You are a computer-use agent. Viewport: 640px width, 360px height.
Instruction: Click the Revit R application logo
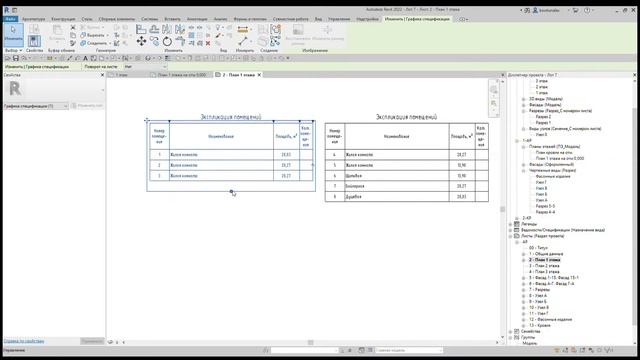pyautogui.click(x=7, y=10)
